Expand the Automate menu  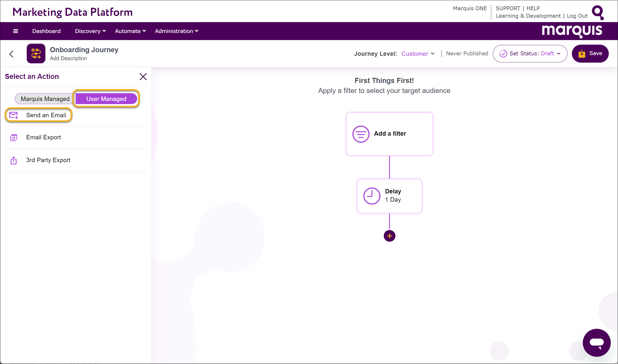[x=130, y=31]
